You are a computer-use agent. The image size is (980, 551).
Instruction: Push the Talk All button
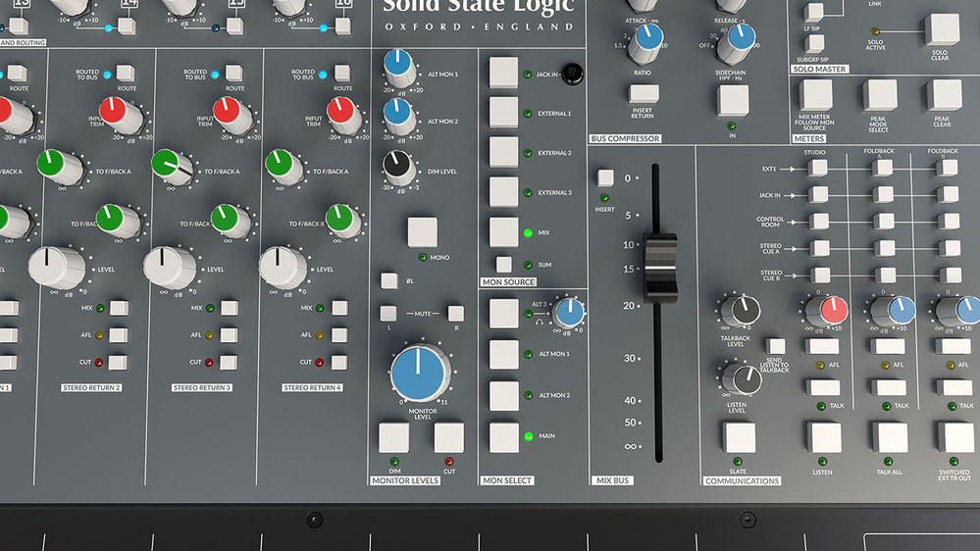pos(889,437)
